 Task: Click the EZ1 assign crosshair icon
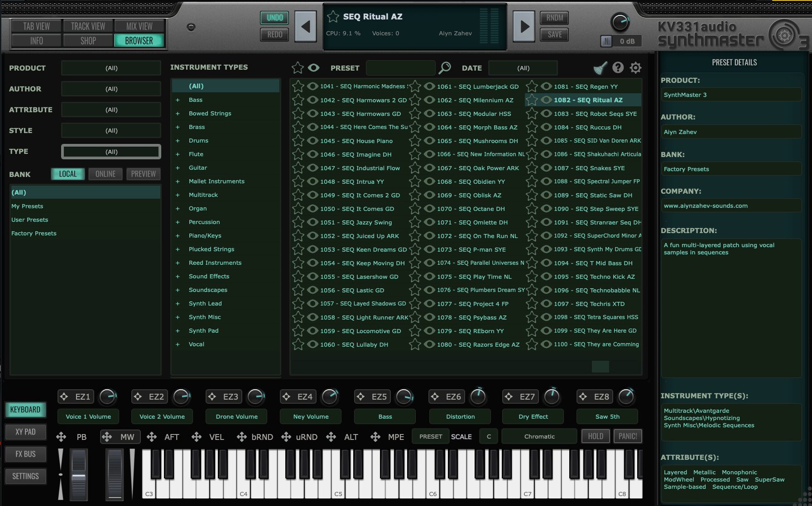(64, 396)
